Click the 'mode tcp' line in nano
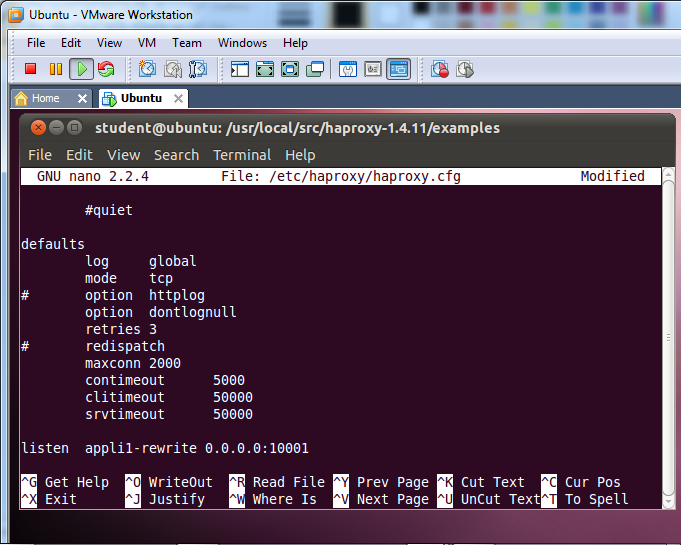Screen dimensions: 681x545 click(129, 278)
